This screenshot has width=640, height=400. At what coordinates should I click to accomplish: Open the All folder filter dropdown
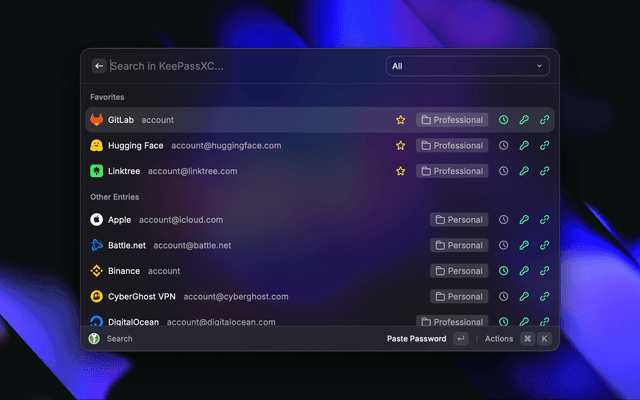click(x=467, y=66)
